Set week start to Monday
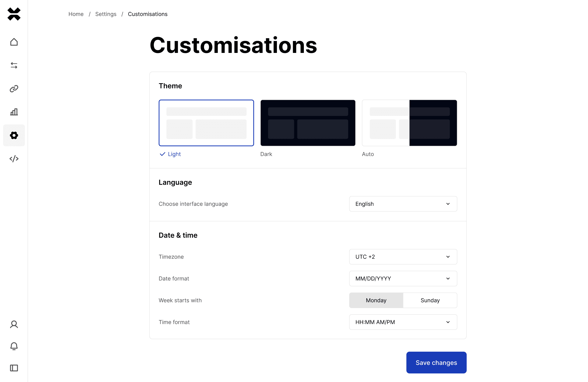 point(376,300)
